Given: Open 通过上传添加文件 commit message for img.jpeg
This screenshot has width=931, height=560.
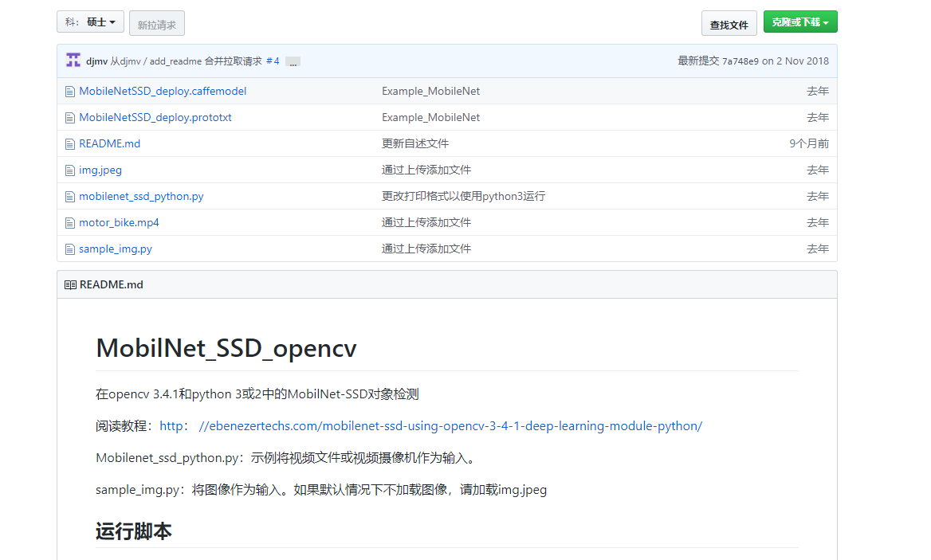Looking at the screenshot, I should 426,170.
